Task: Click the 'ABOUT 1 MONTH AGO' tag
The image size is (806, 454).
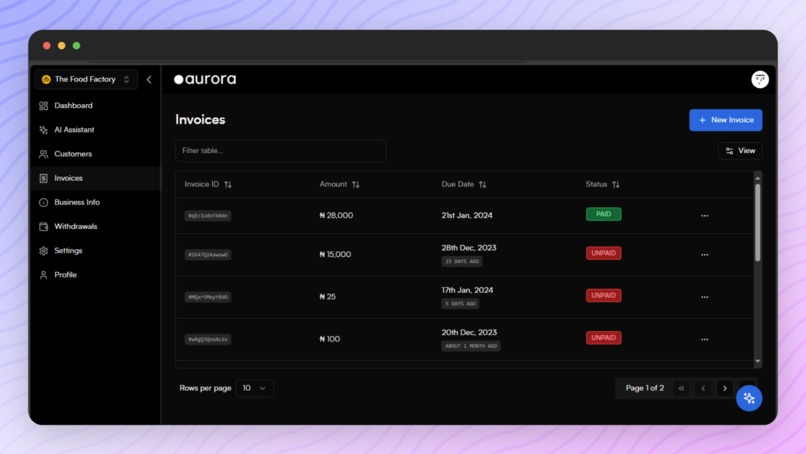Action: [471, 346]
